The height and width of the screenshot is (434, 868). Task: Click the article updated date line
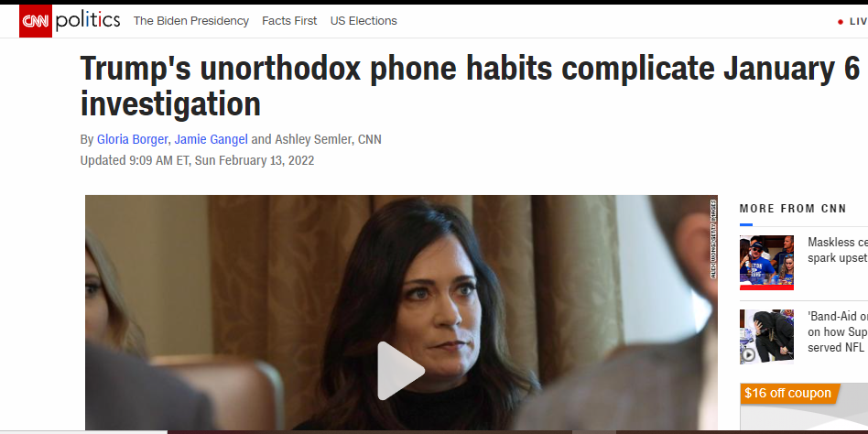pos(197,160)
